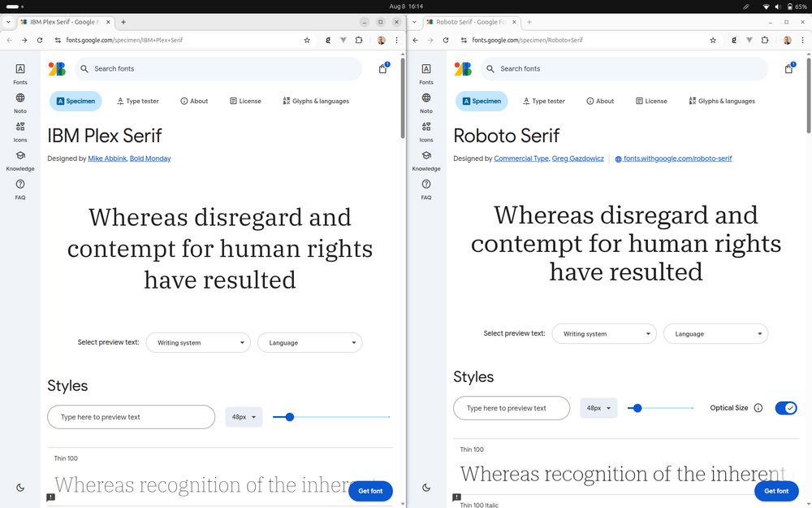812x508 pixels.
Task: Open fonts.withgoogle.com/roboto-serif link
Action: pyautogui.click(x=674, y=158)
